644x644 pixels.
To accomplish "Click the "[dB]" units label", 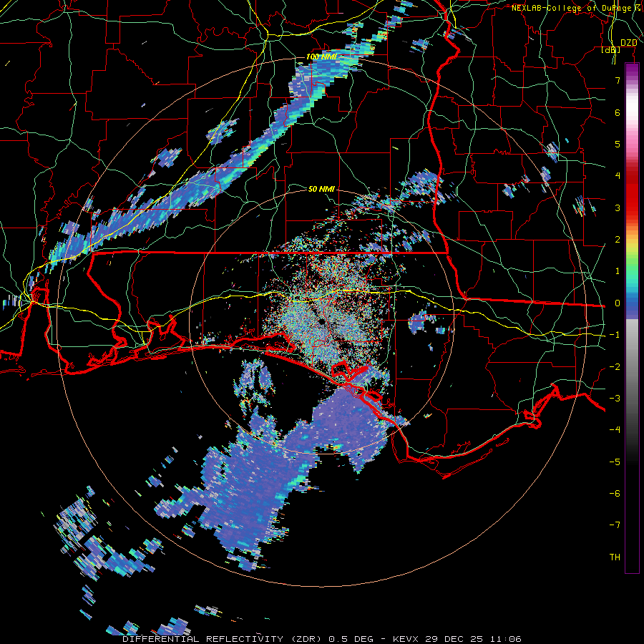I will pos(610,49).
